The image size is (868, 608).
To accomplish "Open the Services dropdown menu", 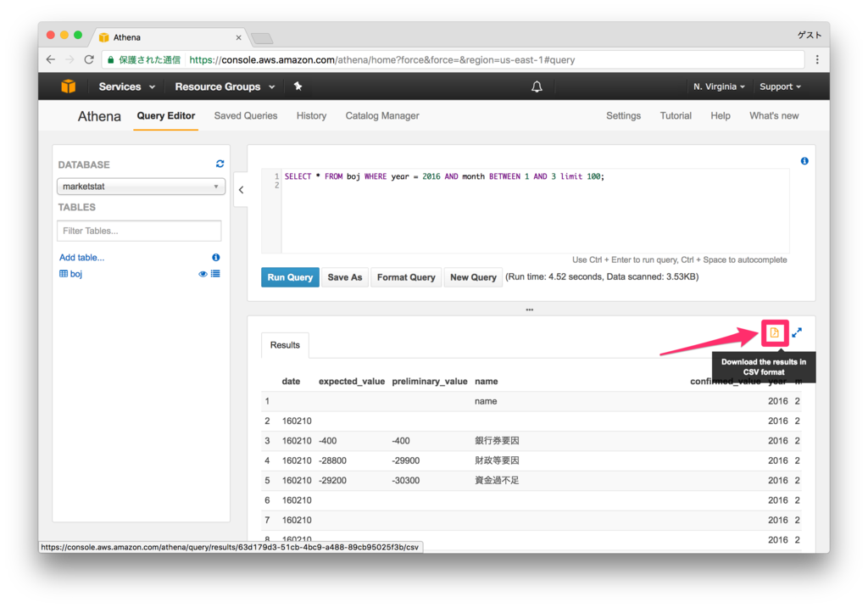I will tap(127, 86).
